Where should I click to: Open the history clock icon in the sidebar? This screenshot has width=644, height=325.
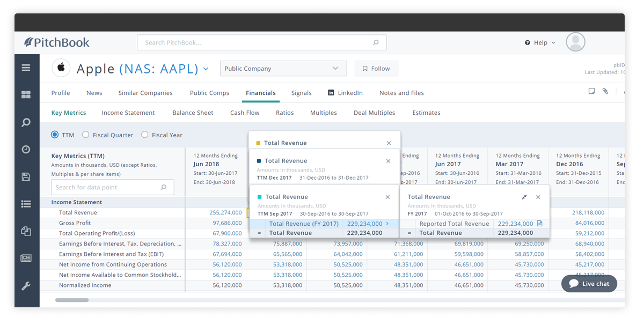click(x=26, y=150)
